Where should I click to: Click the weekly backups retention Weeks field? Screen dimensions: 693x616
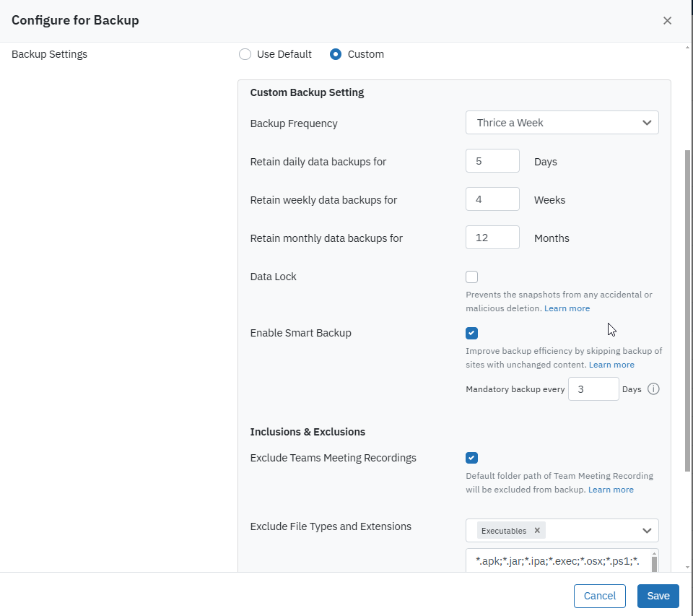point(492,199)
